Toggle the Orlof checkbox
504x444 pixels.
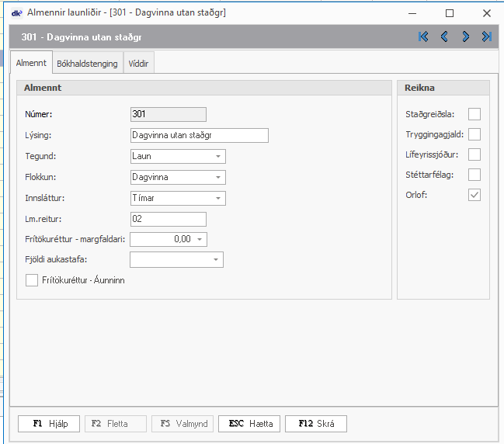coord(474,195)
